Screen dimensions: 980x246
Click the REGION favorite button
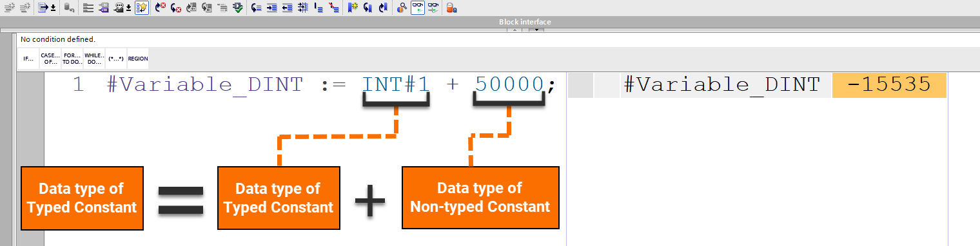[138, 59]
